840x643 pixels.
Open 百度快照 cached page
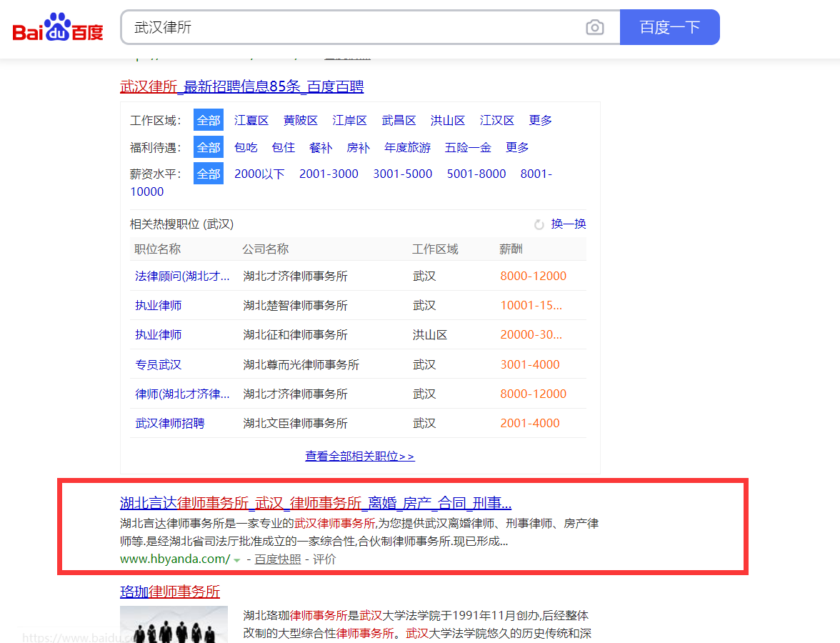point(277,559)
